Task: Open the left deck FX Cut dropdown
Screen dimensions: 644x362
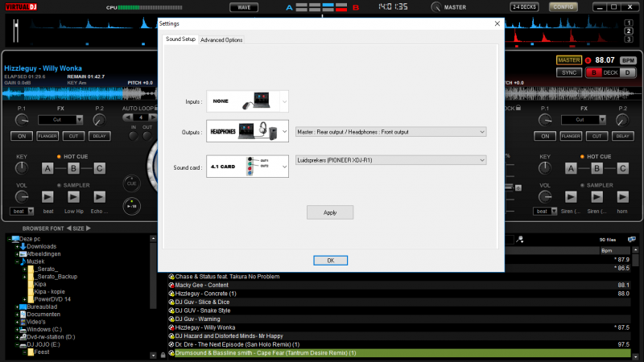Action: tap(60, 120)
